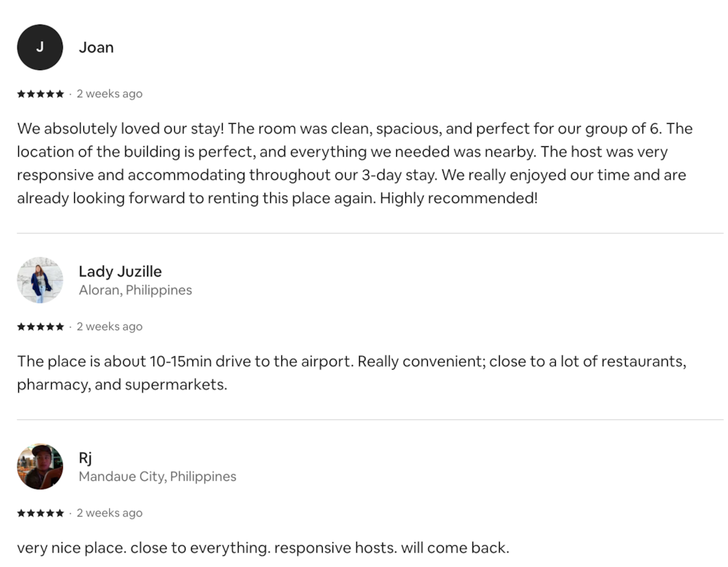This screenshot has width=728, height=567.
Task: Click Joan's black J avatar circle
Action: coord(40,48)
